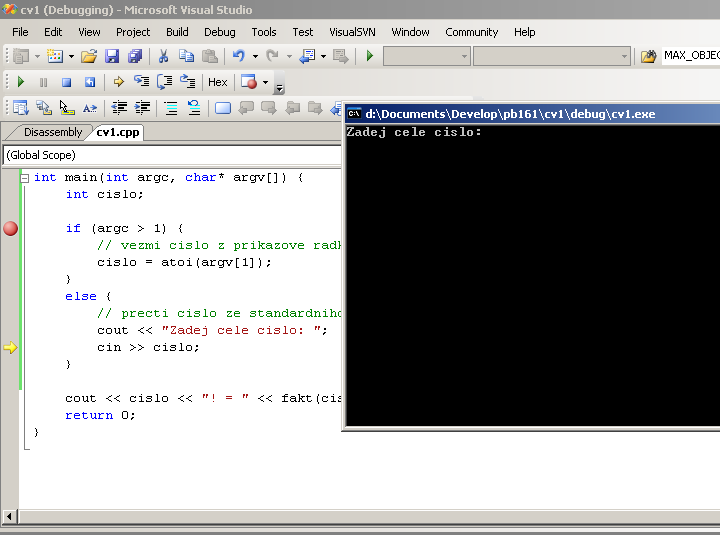This screenshot has height=535, width=720.
Task: Open the Add New Item dropdown arrow
Action: tap(71, 56)
